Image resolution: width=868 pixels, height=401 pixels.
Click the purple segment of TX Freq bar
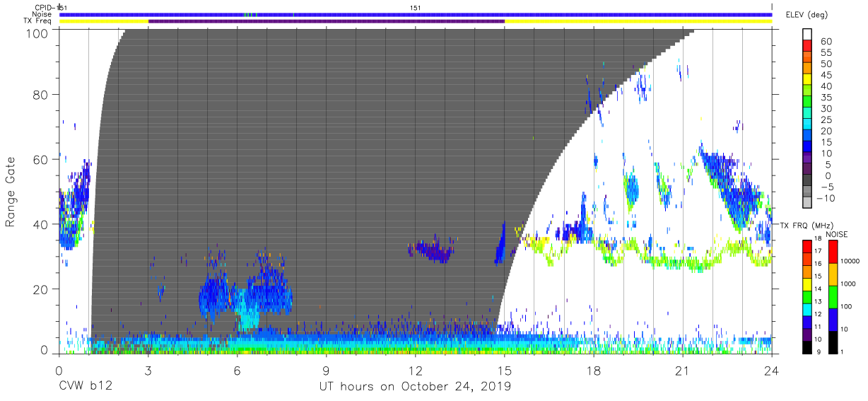(327, 21)
